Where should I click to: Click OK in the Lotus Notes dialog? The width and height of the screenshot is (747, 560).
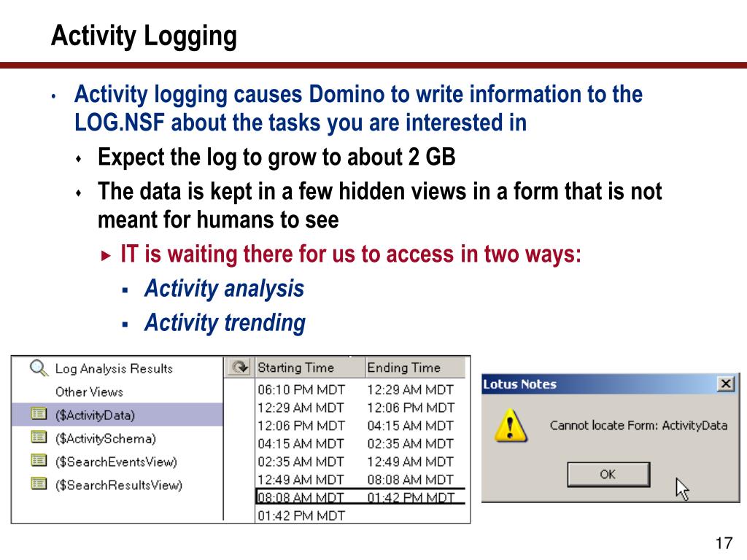pyautogui.click(x=608, y=474)
